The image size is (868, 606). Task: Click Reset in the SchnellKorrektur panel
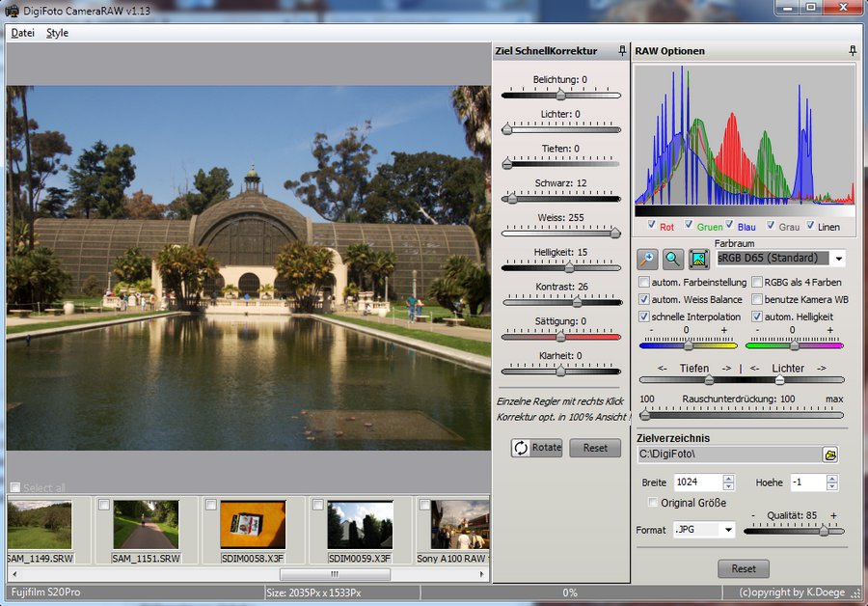pyautogui.click(x=595, y=448)
